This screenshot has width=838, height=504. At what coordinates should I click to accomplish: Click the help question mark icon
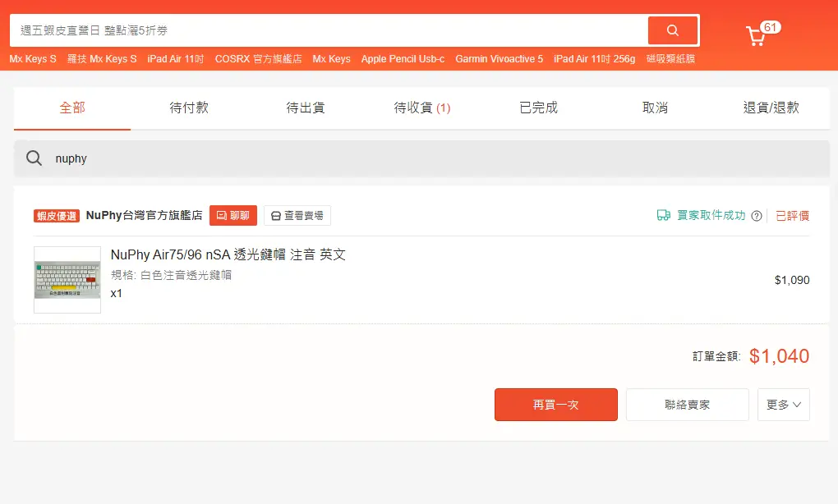point(757,216)
